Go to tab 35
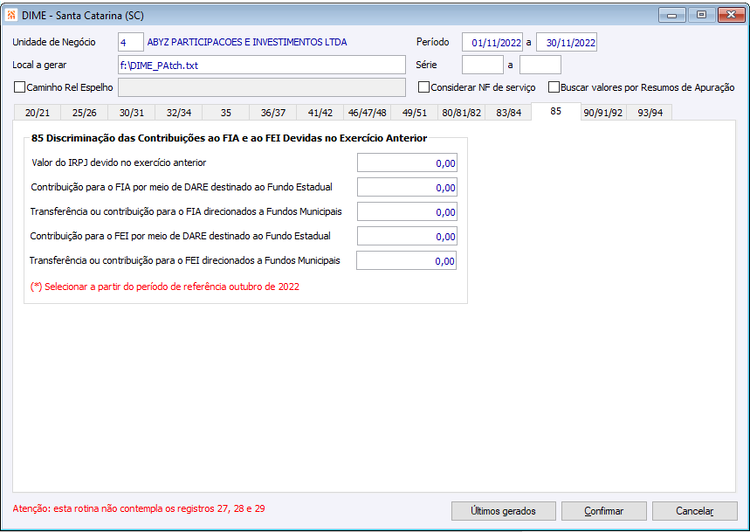The height and width of the screenshot is (532, 750). pos(226,112)
